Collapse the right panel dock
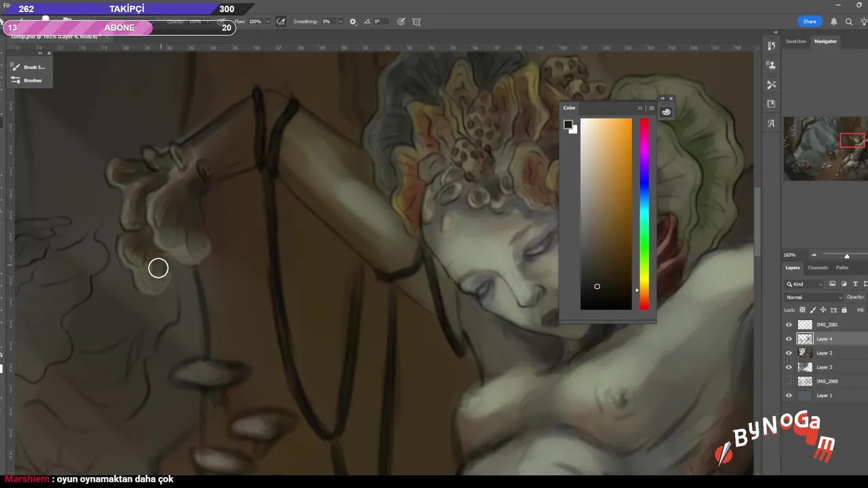868x488 pixels. 775,33
